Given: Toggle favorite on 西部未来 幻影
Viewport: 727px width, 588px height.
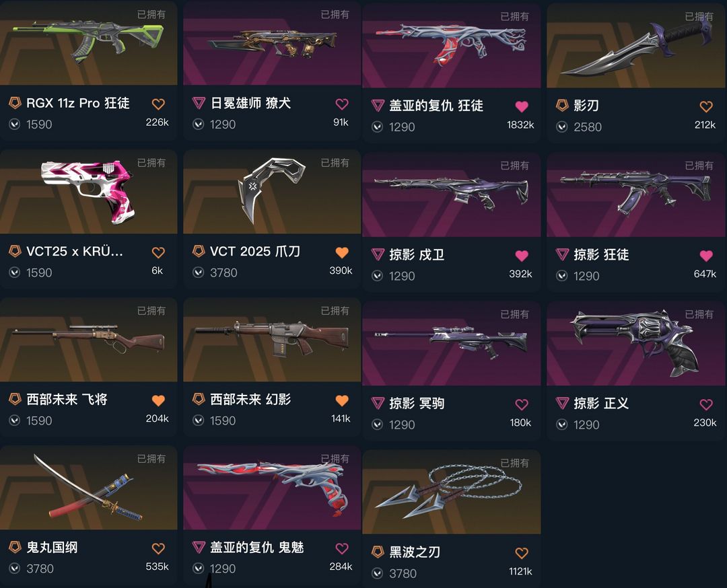Looking at the screenshot, I should (342, 401).
